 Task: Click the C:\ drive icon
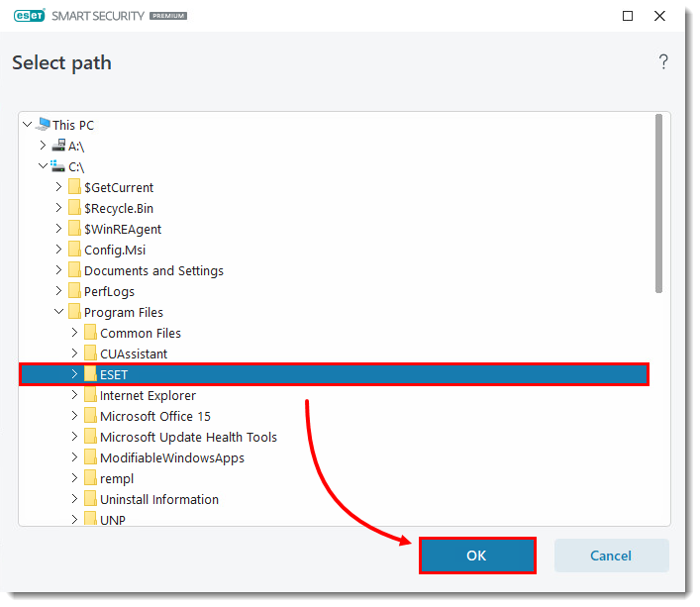point(58,166)
